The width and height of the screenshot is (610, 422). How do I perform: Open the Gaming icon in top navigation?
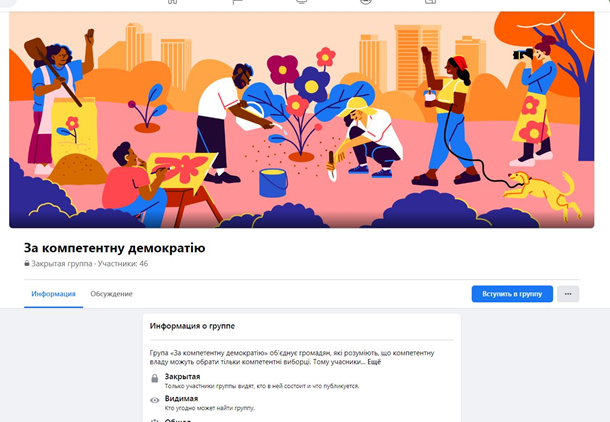pos(430,2)
